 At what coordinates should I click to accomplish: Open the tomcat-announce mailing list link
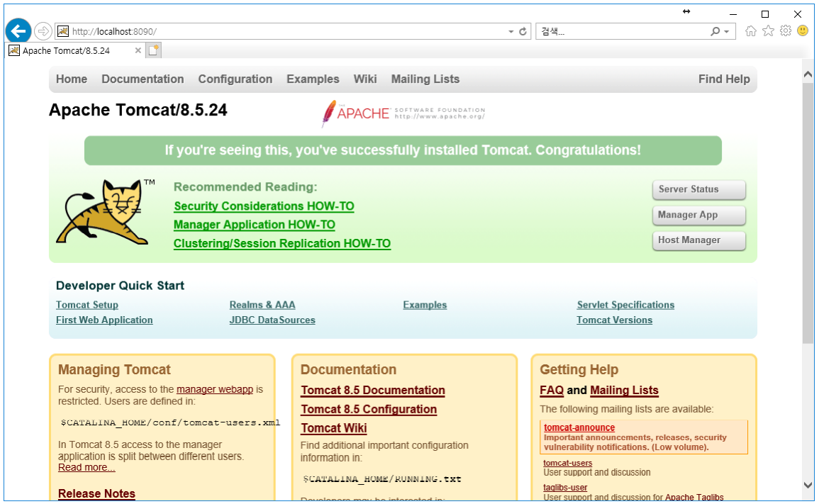click(579, 427)
